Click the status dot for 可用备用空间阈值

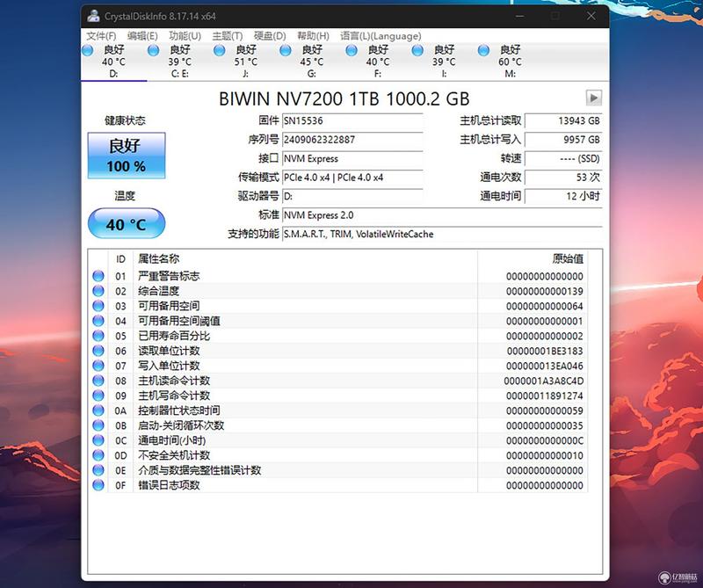98,321
